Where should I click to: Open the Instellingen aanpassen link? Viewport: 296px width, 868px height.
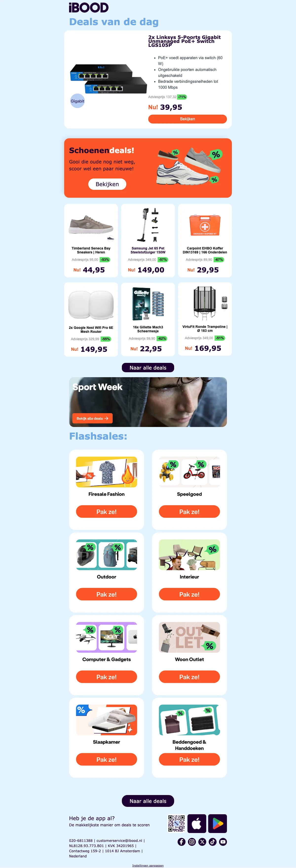click(x=148, y=865)
